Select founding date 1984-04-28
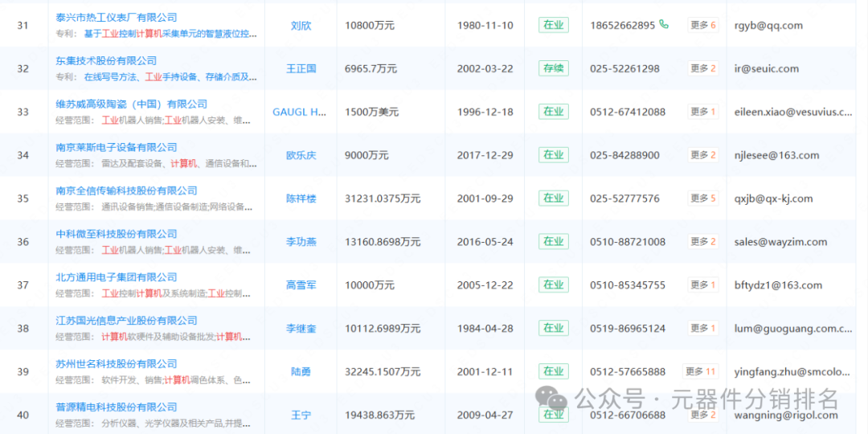The height and width of the screenshot is (434, 868). (x=485, y=328)
